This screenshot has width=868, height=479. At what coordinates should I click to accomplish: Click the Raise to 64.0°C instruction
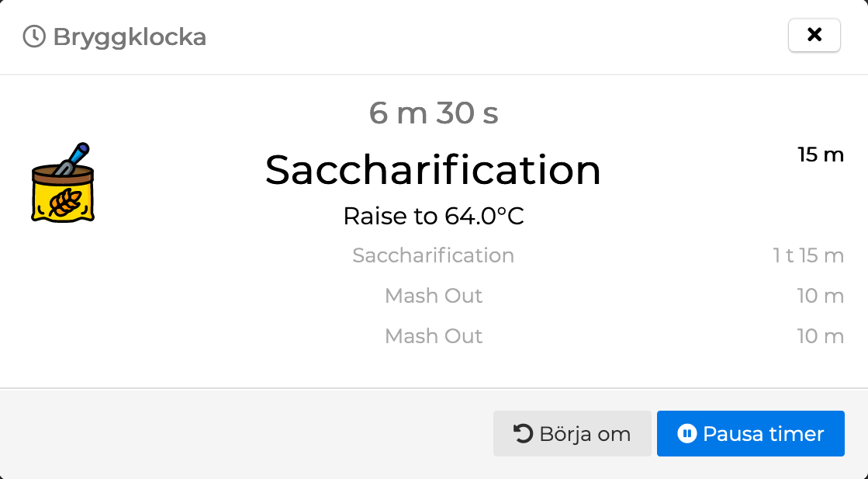point(434,216)
